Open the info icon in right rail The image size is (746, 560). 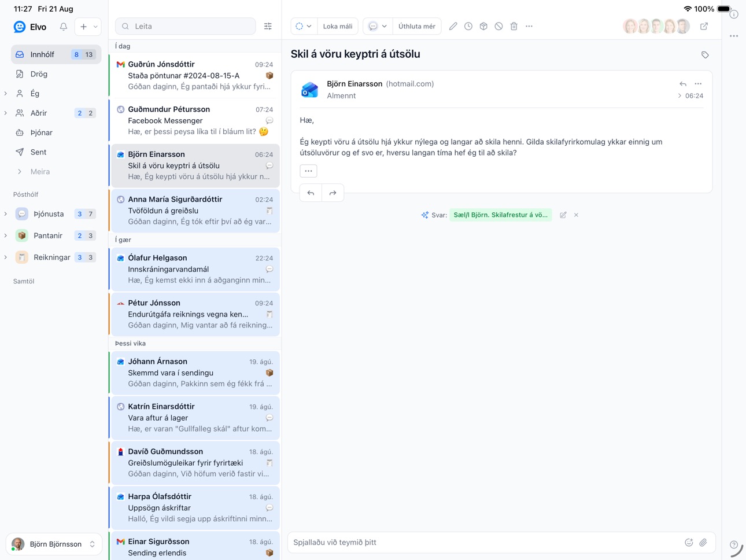[734, 14]
